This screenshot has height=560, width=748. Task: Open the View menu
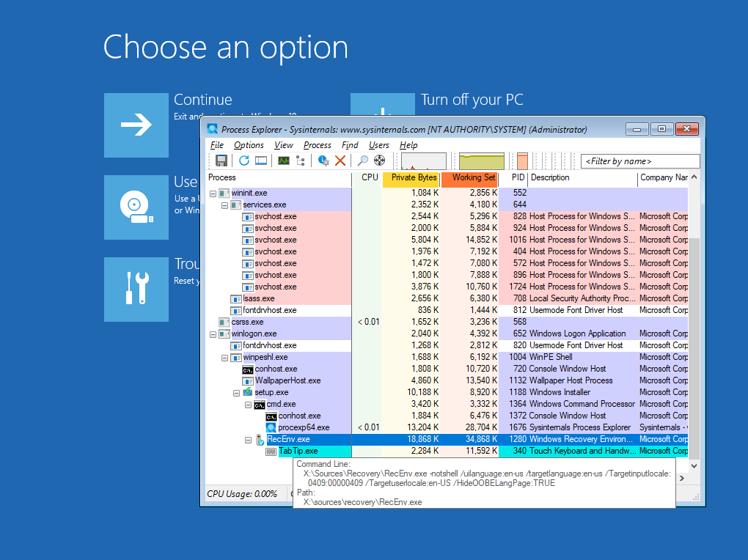click(x=283, y=145)
